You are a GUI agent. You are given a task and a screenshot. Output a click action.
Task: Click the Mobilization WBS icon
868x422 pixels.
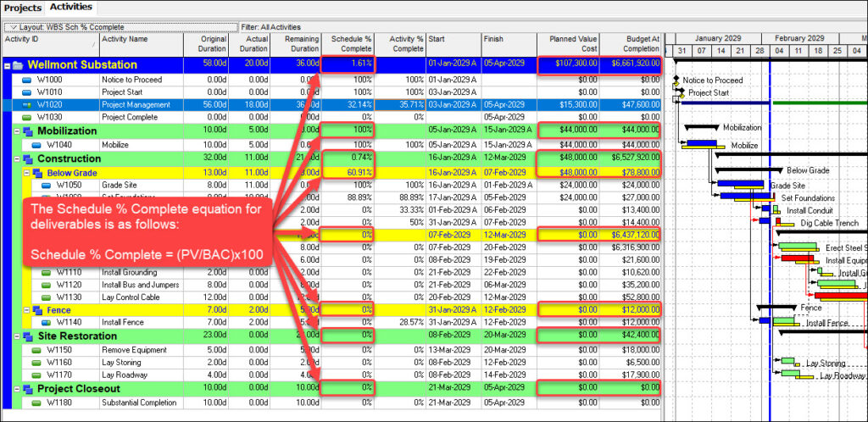(x=28, y=131)
